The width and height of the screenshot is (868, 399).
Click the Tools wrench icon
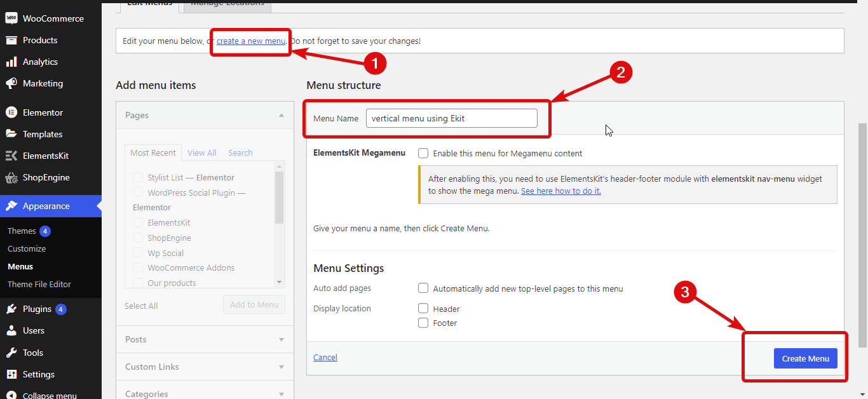[11, 353]
